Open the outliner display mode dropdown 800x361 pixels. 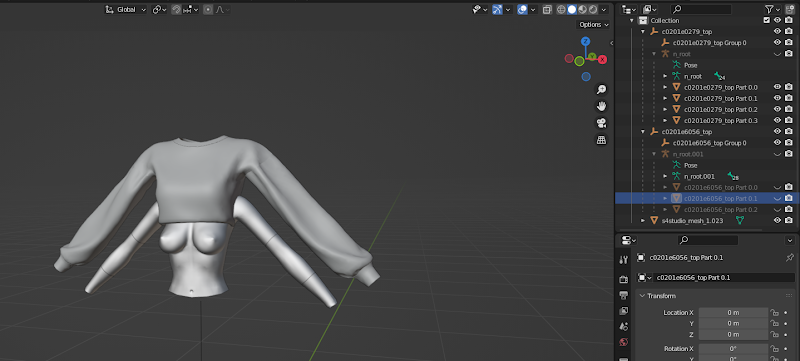(629, 9)
